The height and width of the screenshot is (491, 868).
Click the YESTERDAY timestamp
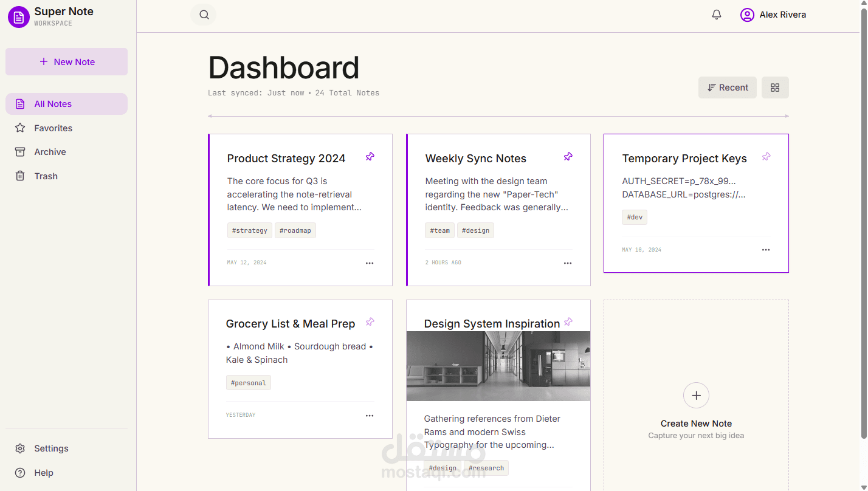point(241,415)
